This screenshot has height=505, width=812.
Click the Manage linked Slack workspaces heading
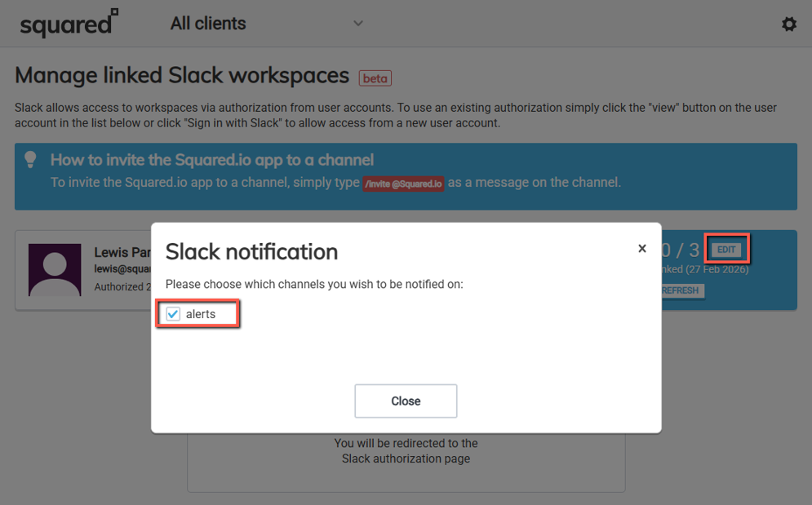pyautogui.click(x=182, y=75)
